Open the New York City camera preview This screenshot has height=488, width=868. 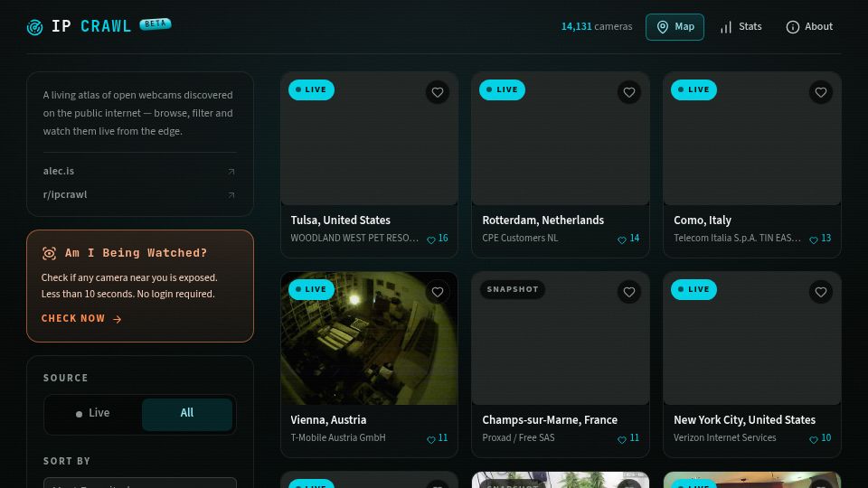(752, 338)
